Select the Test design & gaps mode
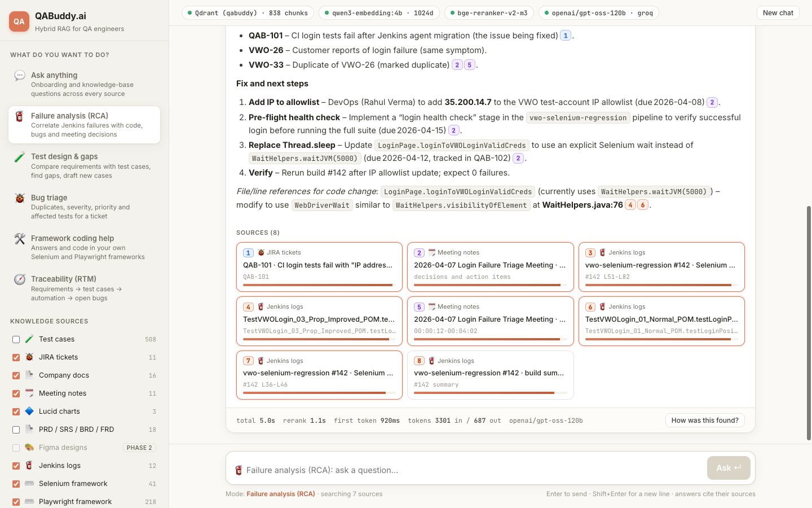This screenshot has width=812, height=508. [85, 165]
